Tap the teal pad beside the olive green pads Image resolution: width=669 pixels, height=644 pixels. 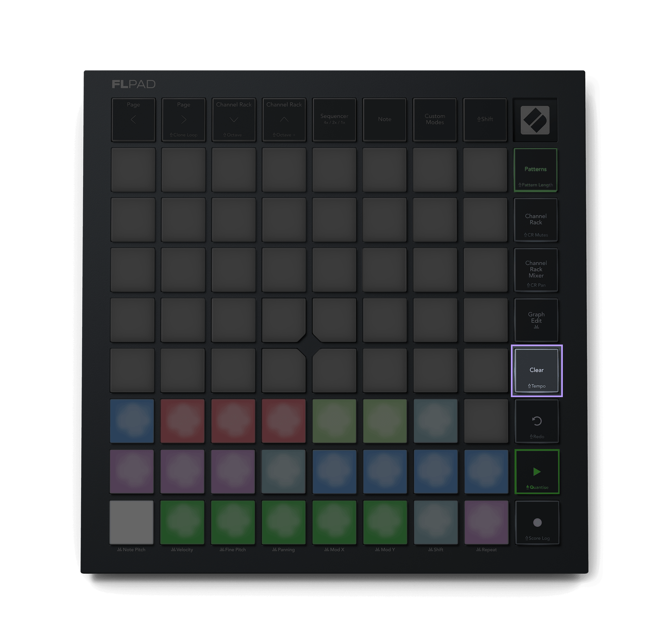point(435,421)
